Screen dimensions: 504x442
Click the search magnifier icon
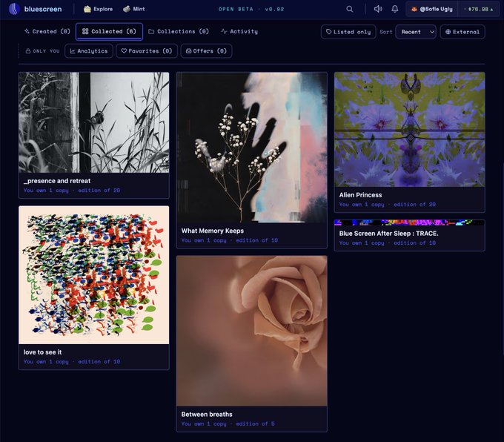(350, 9)
